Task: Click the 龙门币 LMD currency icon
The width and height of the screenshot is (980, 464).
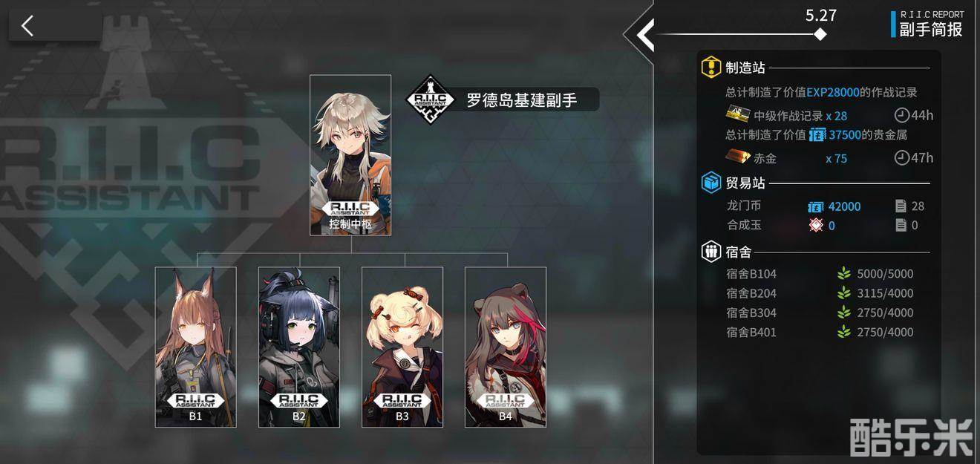Action: [x=817, y=206]
